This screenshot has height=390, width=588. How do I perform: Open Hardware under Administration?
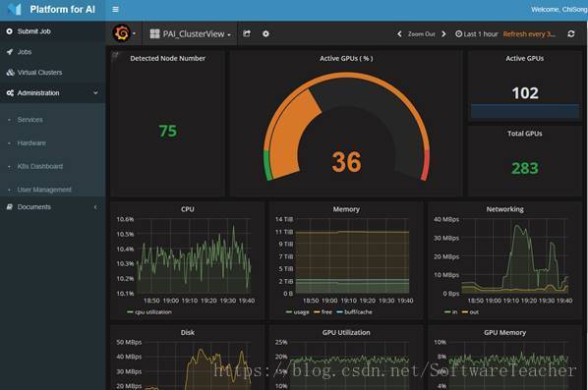31,142
